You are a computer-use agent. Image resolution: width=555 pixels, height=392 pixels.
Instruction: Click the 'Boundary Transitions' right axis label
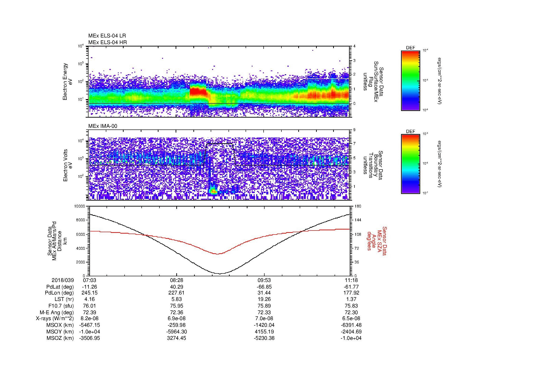373,165
